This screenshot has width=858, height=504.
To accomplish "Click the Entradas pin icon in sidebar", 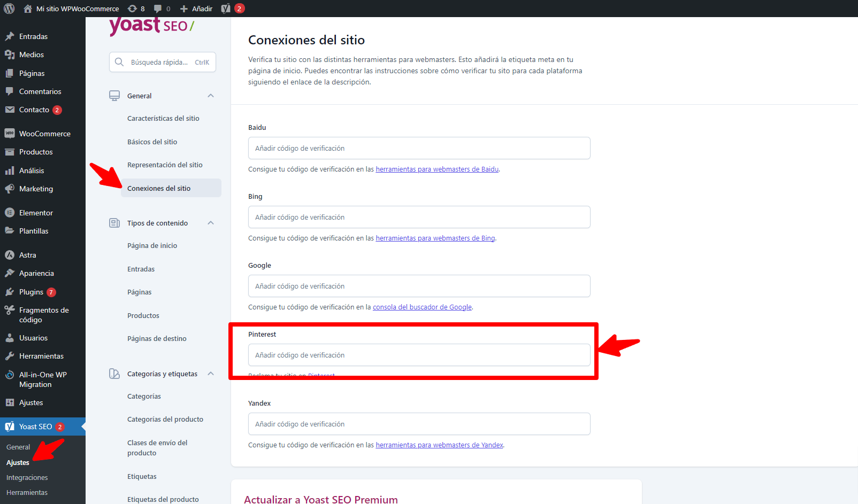I will [x=10, y=36].
